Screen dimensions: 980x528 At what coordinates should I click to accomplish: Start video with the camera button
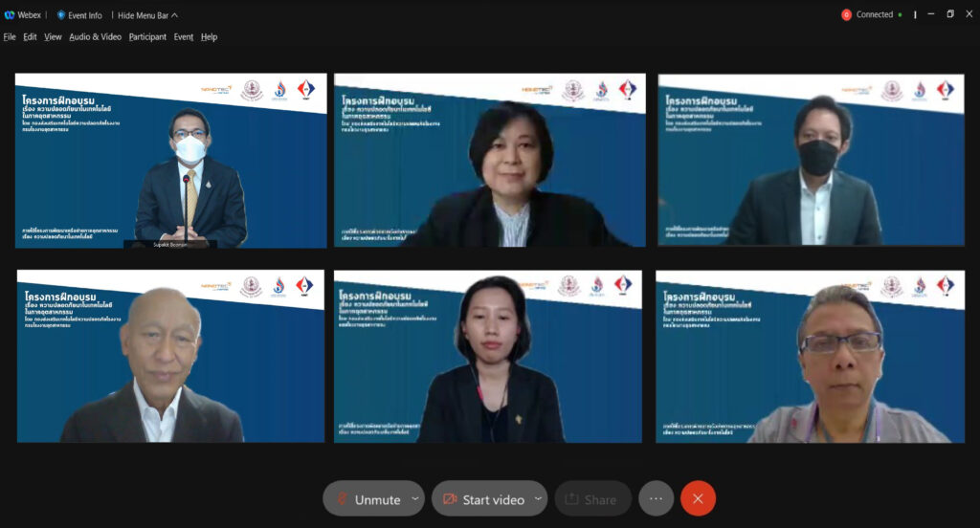483,499
